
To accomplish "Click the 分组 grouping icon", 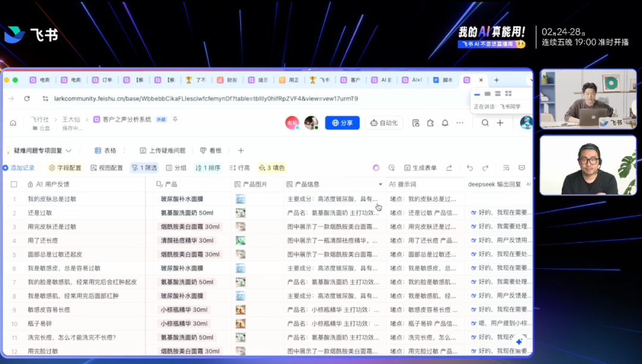I will tap(177, 168).
